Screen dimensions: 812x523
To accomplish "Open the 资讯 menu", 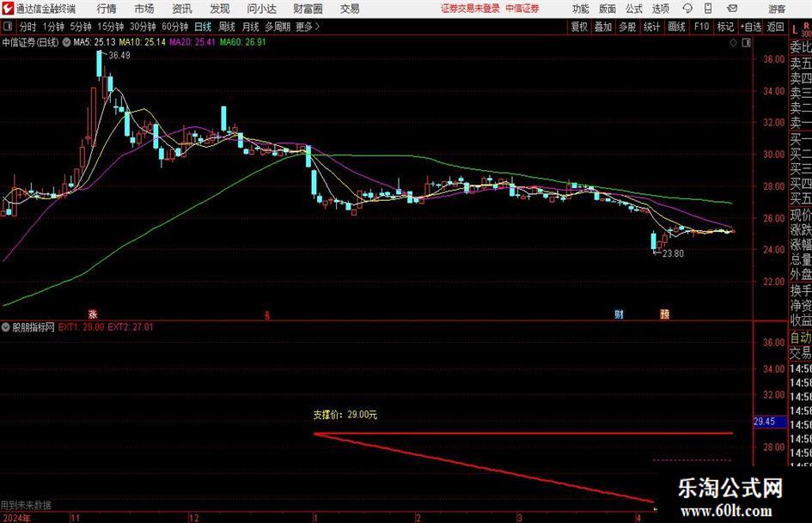I will pyautogui.click(x=182, y=9).
